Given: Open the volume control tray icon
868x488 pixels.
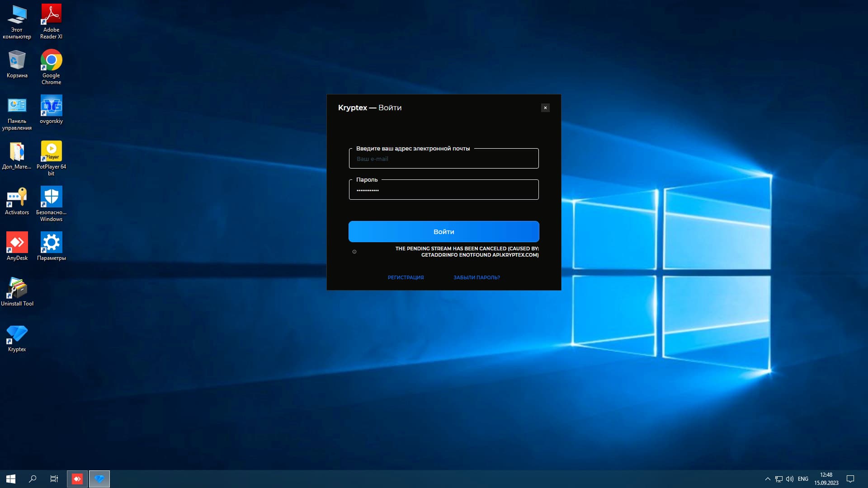Looking at the screenshot, I should click(790, 479).
